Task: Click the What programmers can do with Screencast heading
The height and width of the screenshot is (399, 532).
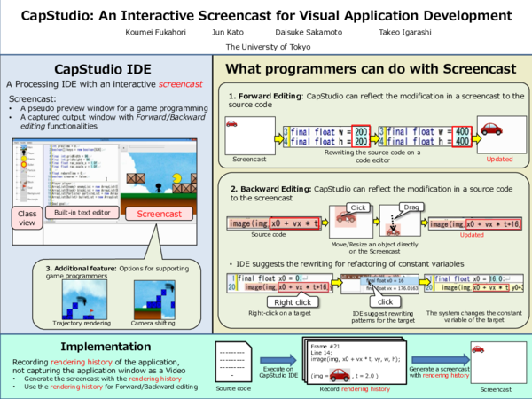Action: coord(371,69)
